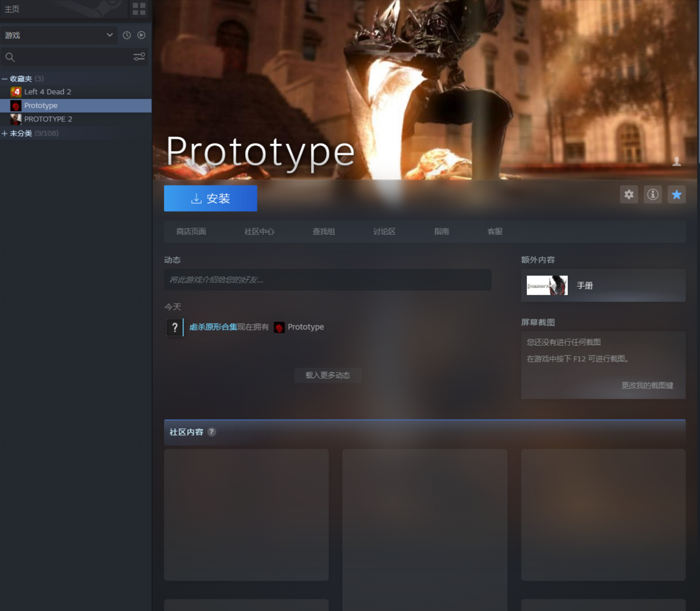Switch to the 讨论区 tab

pyautogui.click(x=384, y=232)
